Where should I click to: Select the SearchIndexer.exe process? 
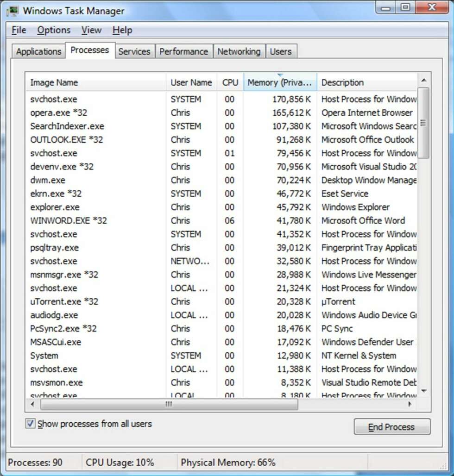[x=221, y=126]
